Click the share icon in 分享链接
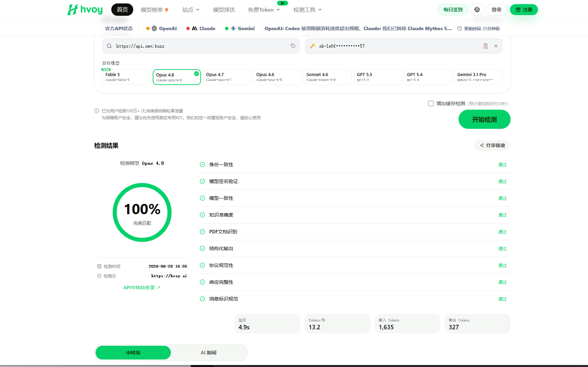Screen dimensions: 588x367 point(482,145)
